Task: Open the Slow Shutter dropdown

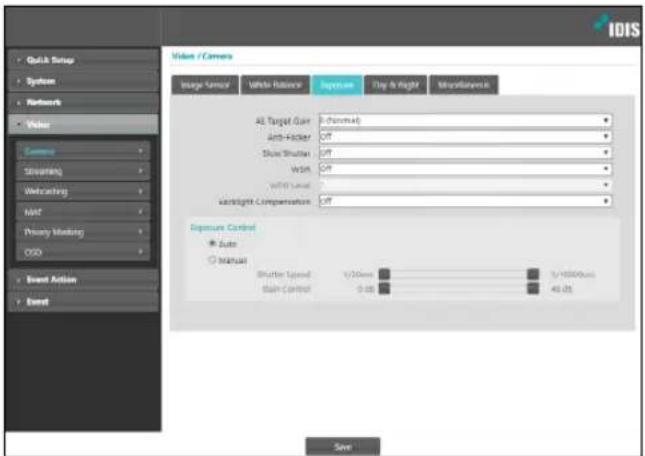Action: pyautogui.click(x=465, y=153)
